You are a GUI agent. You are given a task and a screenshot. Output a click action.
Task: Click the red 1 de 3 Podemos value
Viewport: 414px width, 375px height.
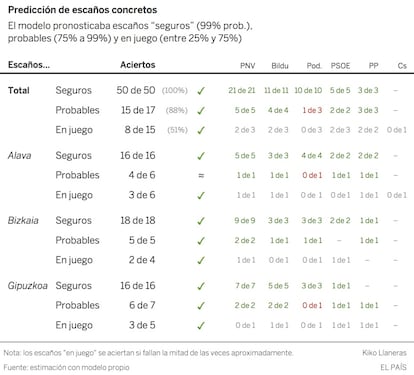[x=312, y=110]
